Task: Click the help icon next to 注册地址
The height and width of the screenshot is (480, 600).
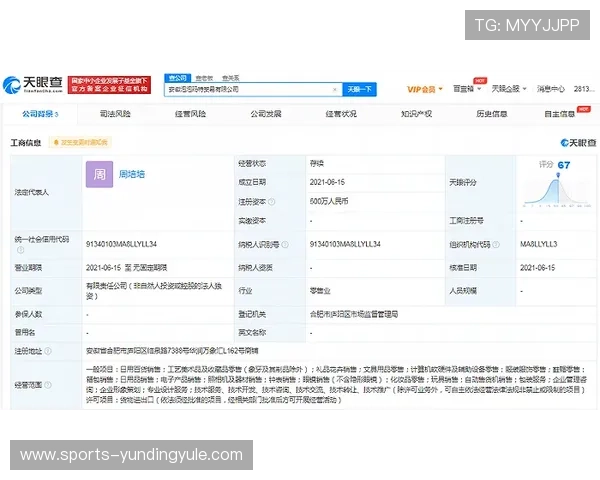Action: coord(48,351)
